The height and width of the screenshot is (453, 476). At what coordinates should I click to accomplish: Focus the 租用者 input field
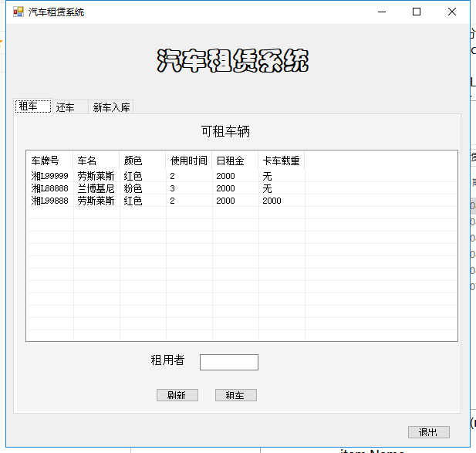(229, 362)
